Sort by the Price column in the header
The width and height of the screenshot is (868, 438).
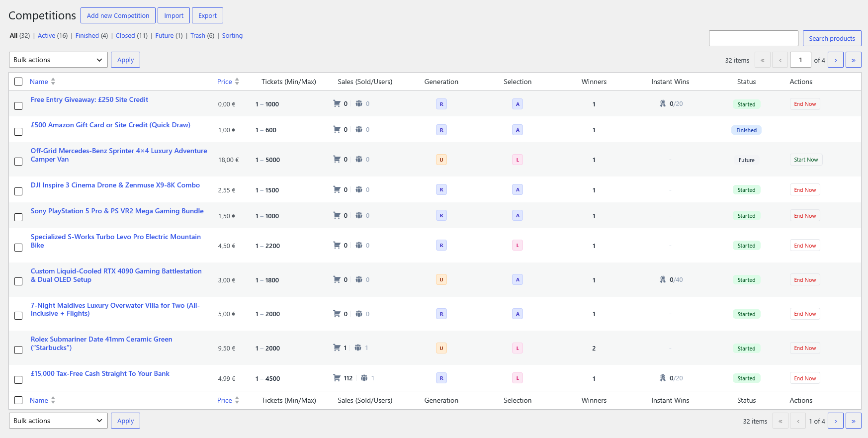click(x=228, y=82)
